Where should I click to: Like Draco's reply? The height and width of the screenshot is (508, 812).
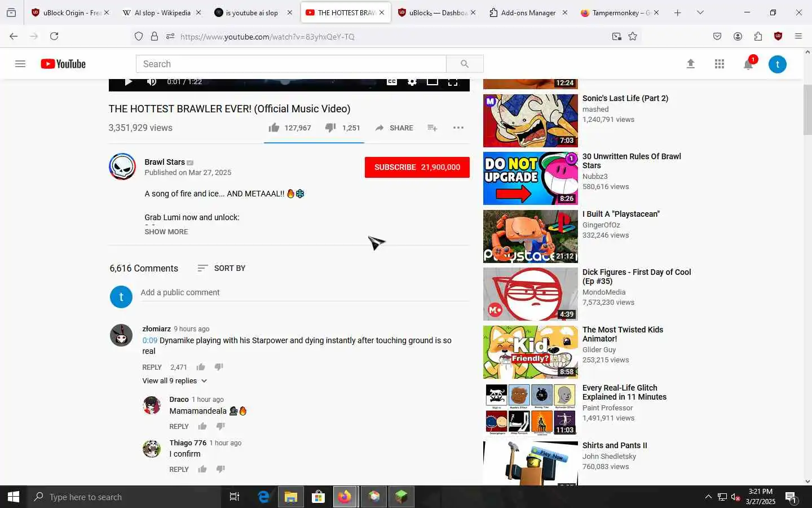(x=202, y=426)
